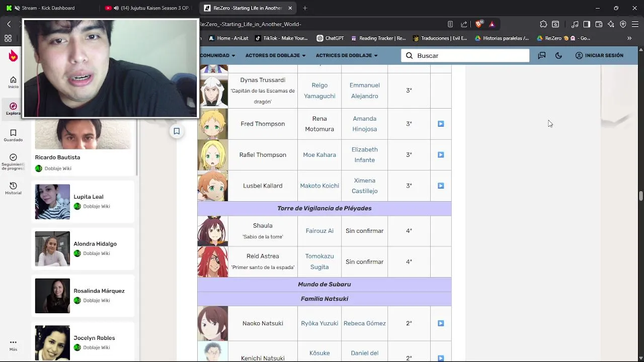Screen dimensions: 644x362
Task: Play voice sample for Fred Thompson
Action: point(441,124)
